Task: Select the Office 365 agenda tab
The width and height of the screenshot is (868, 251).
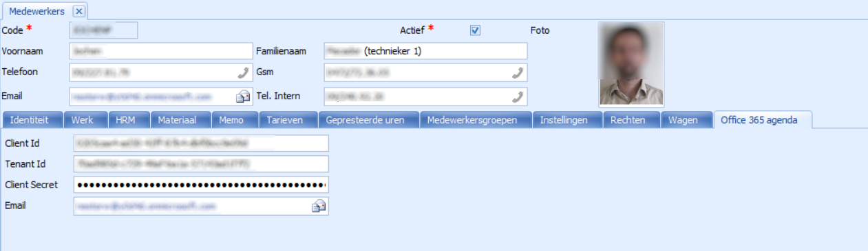Action: pos(763,120)
